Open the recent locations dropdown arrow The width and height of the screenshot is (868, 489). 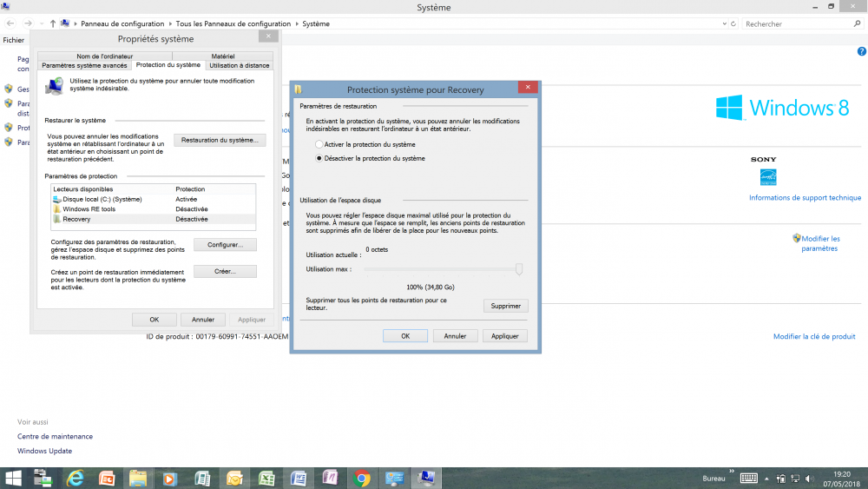click(x=42, y=23)
